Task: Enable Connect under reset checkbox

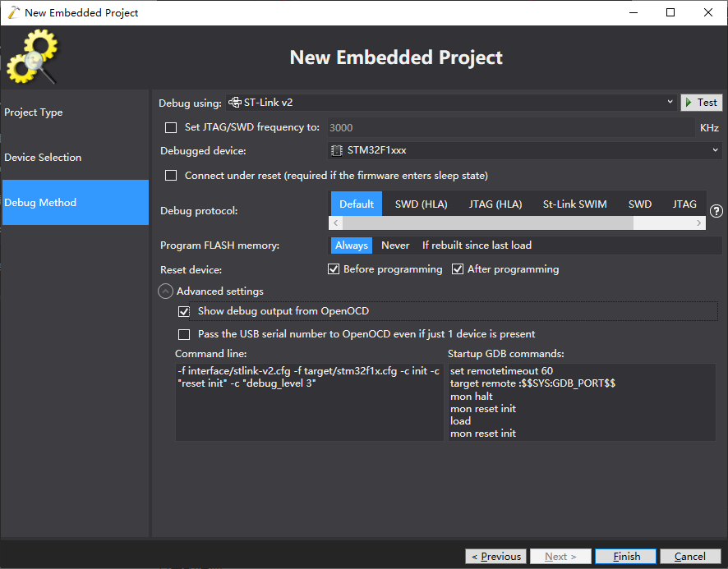Action: pyautogui.click(x=171, y=176)
